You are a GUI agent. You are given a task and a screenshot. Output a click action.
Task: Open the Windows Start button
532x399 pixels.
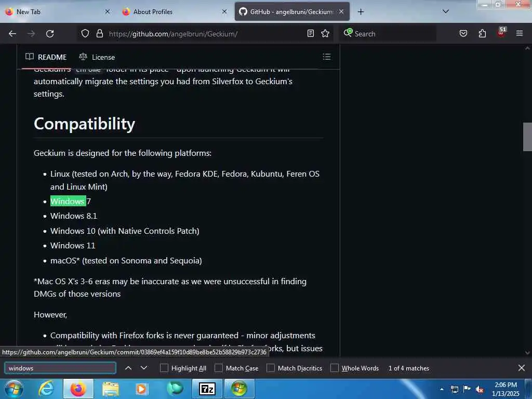coord(14,389)
